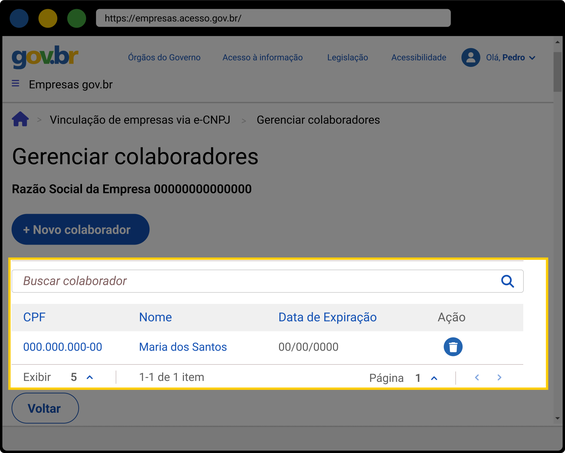Image resolution: width=565 pixels, height=453 pixels.
Task: Open Acesso à informação menu link
Action: pyautogui.click(x=262, y=57)
